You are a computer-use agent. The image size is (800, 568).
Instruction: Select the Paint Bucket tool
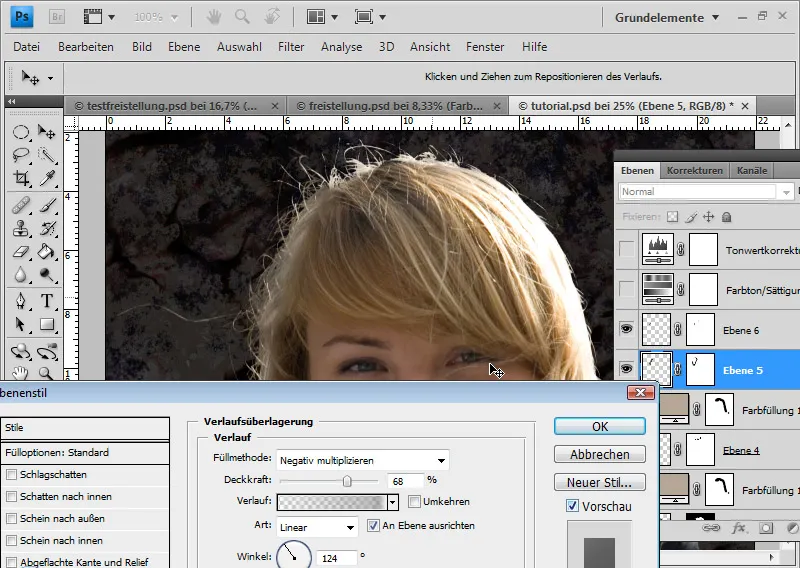click(x=46, y=251)
